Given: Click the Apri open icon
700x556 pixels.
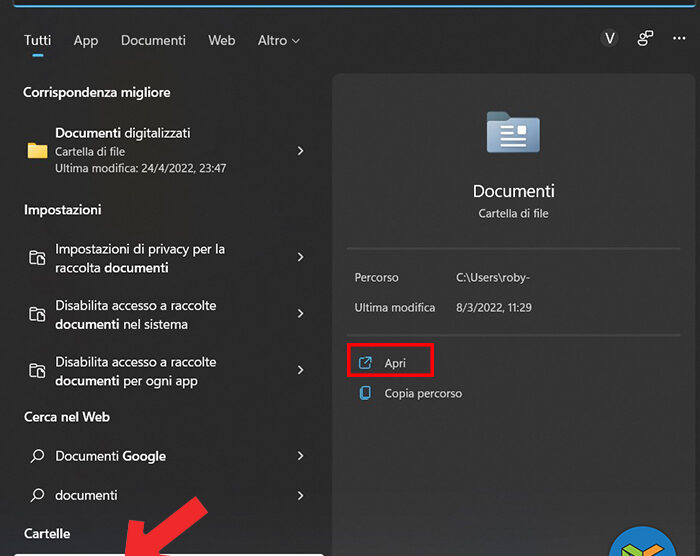Looking at the screenshot, I should tap(365, 363).
